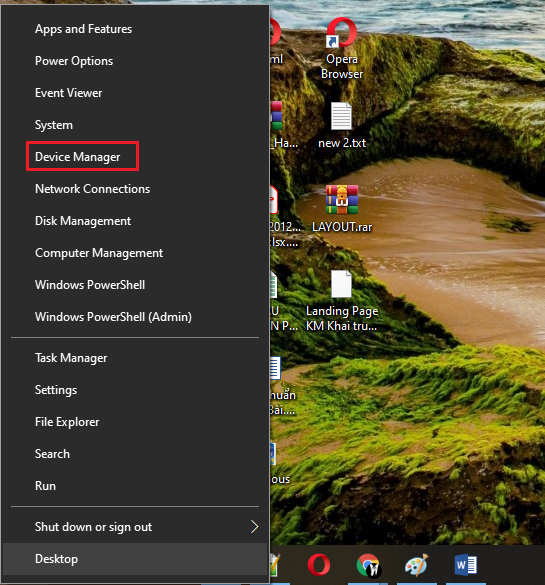Launch Event Viewer

point(69,93)
